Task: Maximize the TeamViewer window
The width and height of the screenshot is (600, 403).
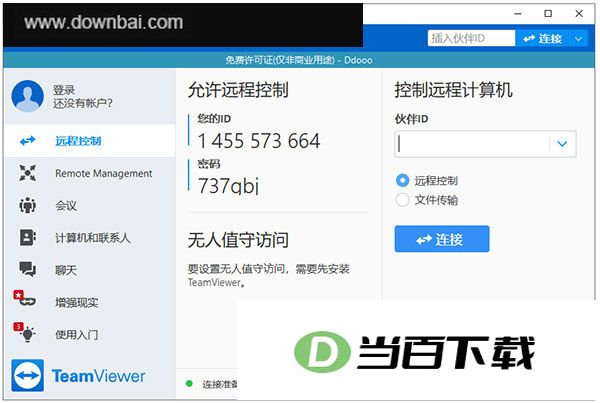Action: point(548,14)
